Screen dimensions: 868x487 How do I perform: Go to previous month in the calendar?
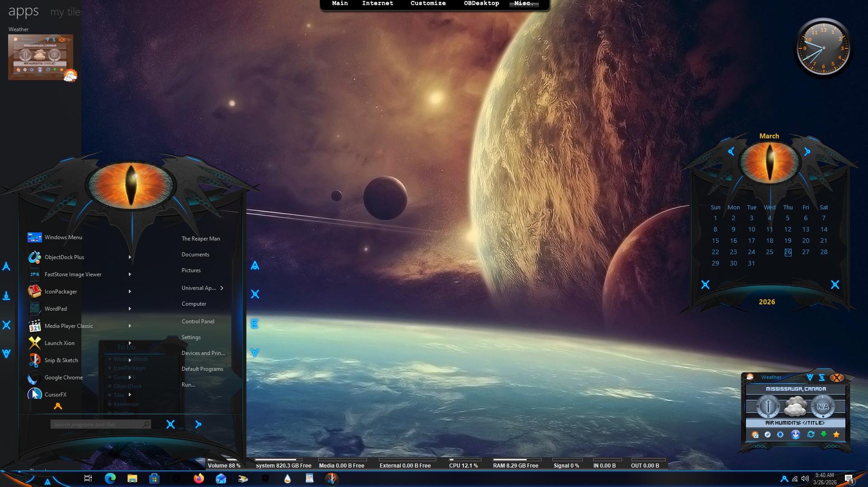tap(731, 152)
